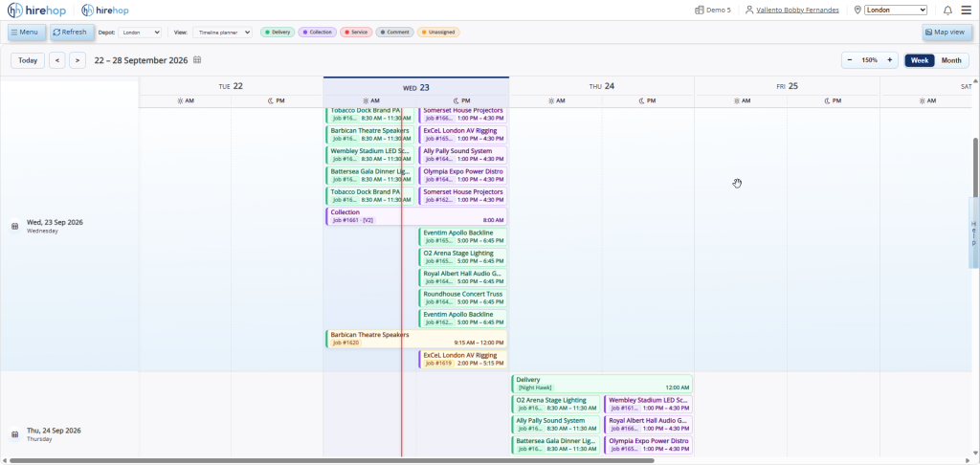Screen dimensions: 980x465
Task: Select the WED 23 day header
Action: pos(415,87)
